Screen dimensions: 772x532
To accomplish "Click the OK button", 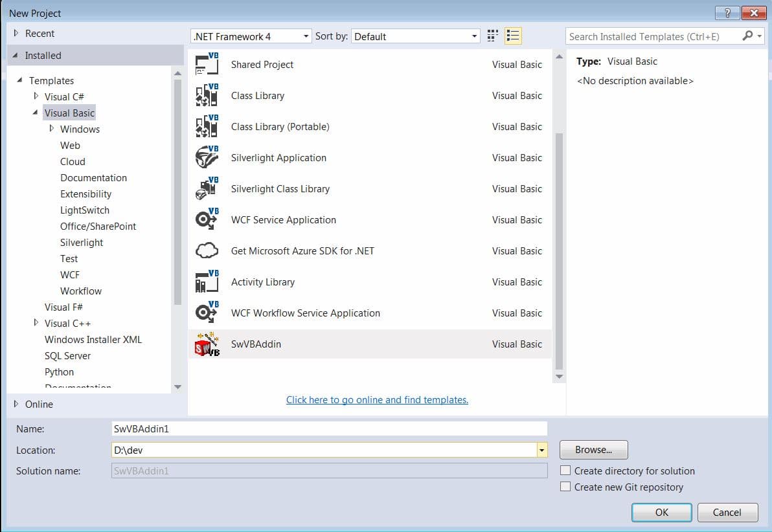I will click(661, 513).
